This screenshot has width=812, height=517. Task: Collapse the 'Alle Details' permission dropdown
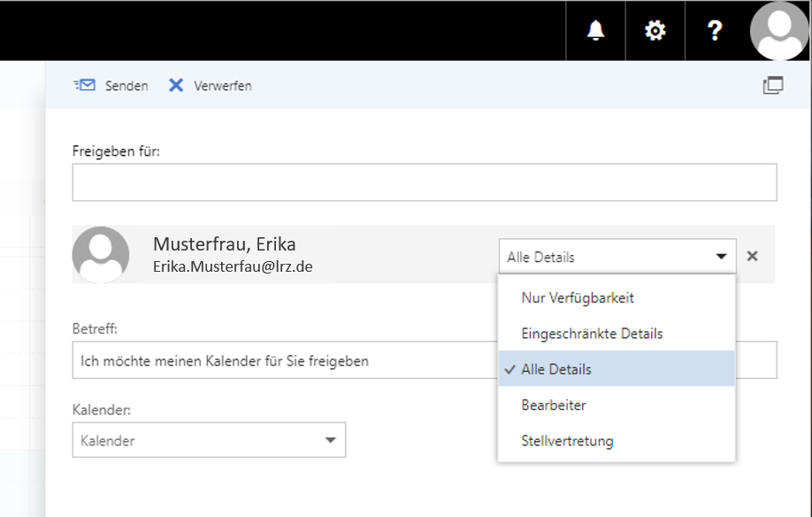pyautogui.click(x=617, y=257)
